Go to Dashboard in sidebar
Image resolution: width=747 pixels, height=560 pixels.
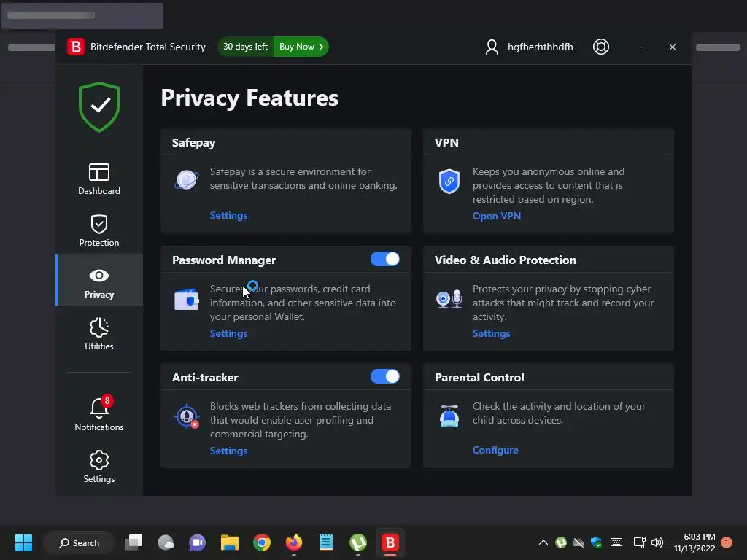99,179
